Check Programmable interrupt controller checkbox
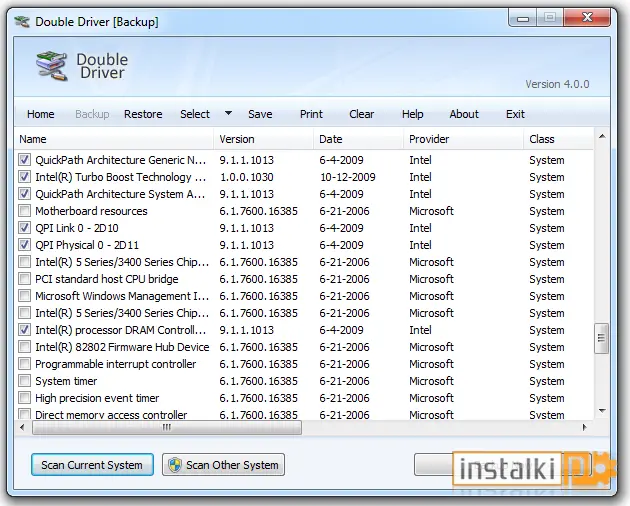Viewport: 630px width, 506px height. pyautogui.click(x=24, y=364)
